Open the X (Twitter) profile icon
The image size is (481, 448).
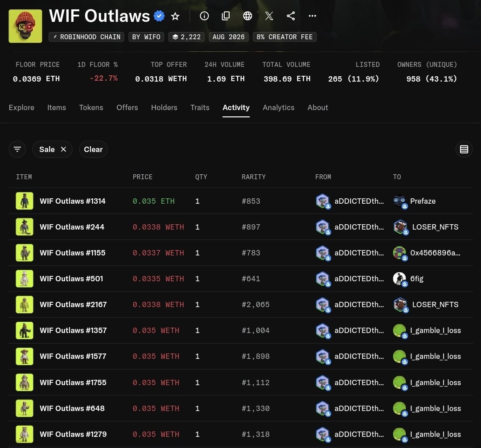[269, 16]
